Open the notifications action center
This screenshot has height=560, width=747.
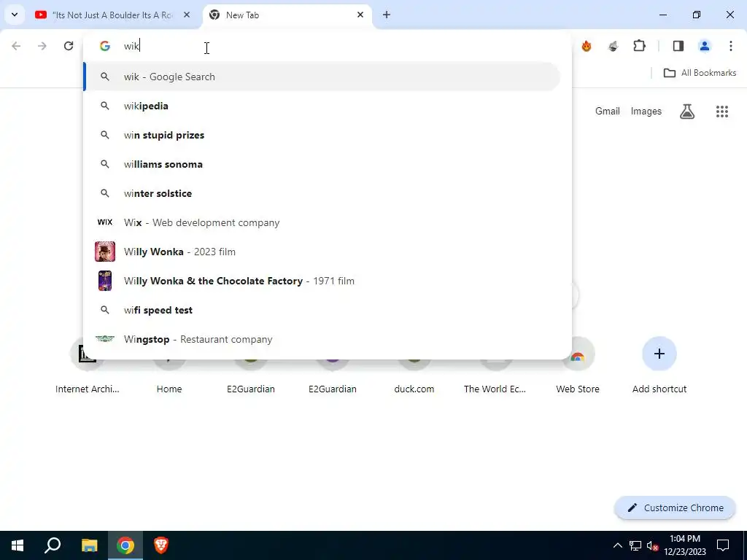(723, 545)
